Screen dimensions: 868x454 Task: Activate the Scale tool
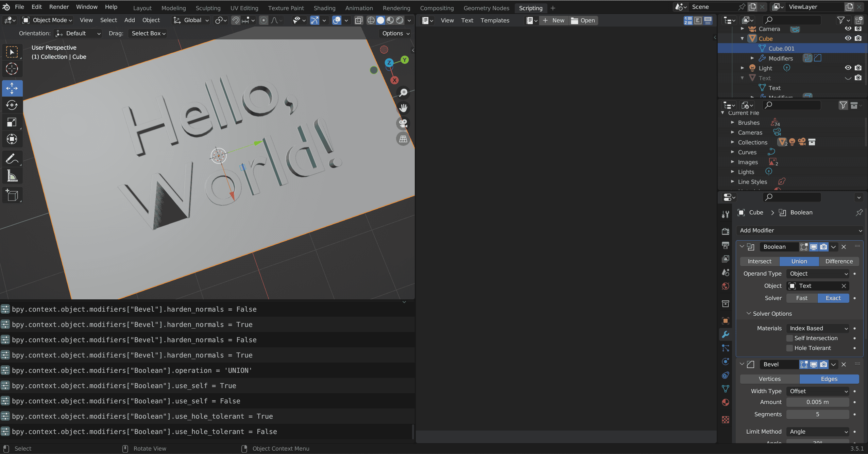[x=12, y=122]
